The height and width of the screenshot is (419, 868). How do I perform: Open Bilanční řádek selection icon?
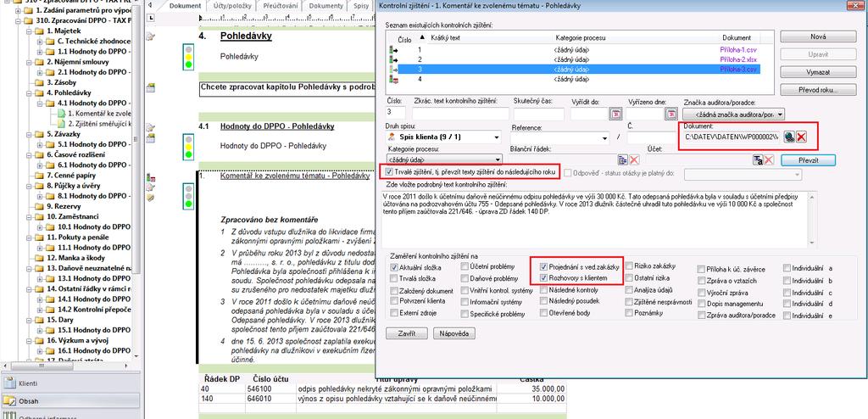coord(623,160)
